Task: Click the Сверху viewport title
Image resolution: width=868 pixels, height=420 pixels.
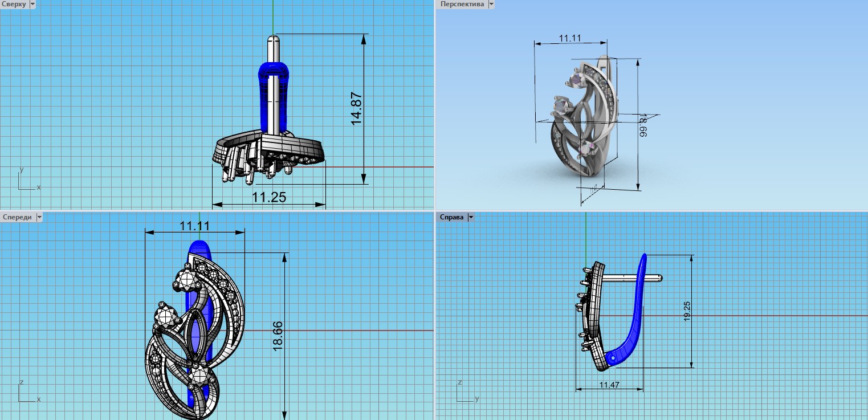Action: click(x=13, y=4)
